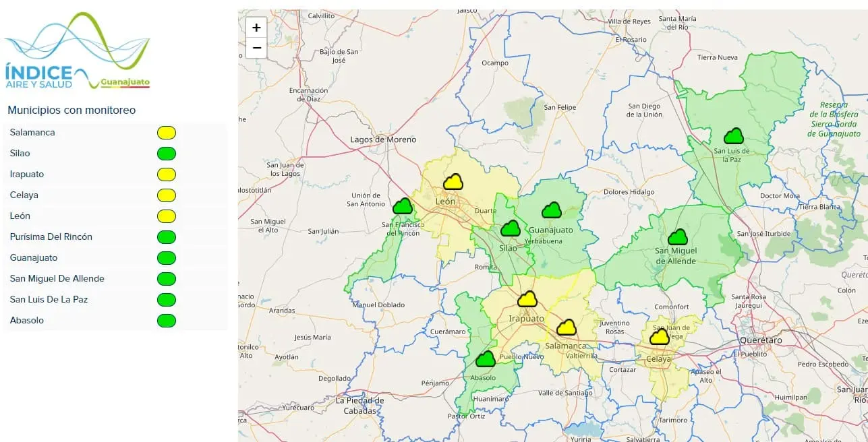This screenshot has width=868, height=442.
Task: Click the Índice Aire y Salud logo
Action: coord(77,51)
